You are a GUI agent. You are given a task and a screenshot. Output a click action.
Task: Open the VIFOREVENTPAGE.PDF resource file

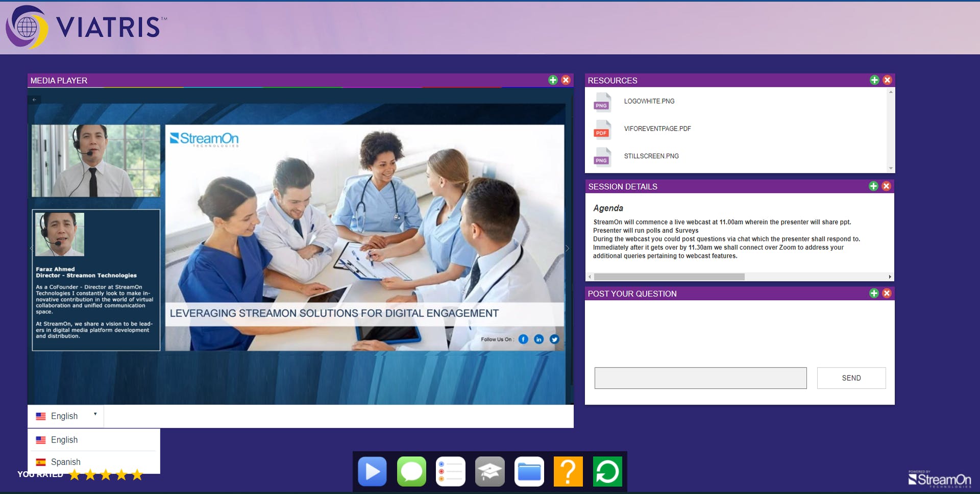657,129
